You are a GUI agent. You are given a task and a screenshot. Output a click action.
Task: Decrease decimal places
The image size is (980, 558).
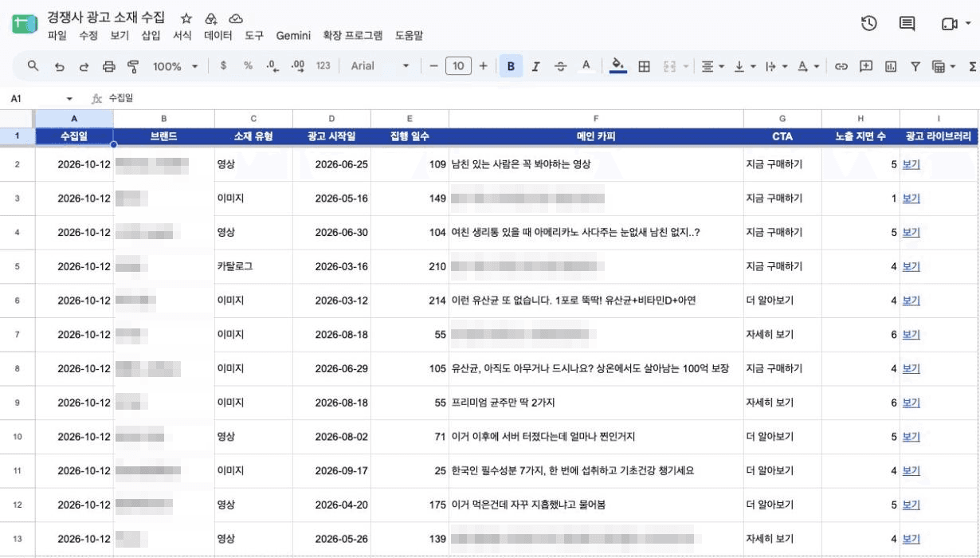tap(272, 66)
